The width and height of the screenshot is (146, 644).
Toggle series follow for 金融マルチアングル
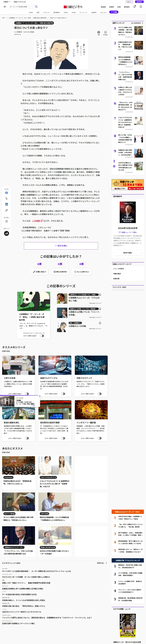pyautogui.click(x=63, y=394)
